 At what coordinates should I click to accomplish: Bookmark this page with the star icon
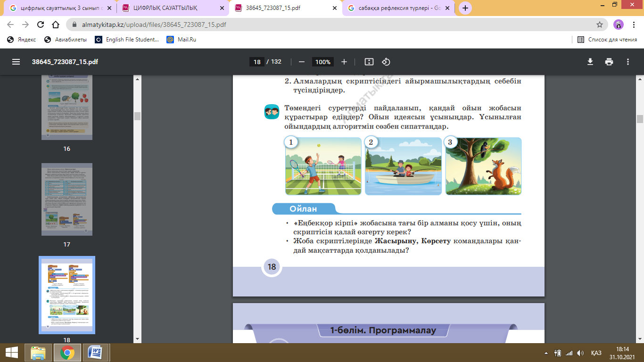pos(600,25)
